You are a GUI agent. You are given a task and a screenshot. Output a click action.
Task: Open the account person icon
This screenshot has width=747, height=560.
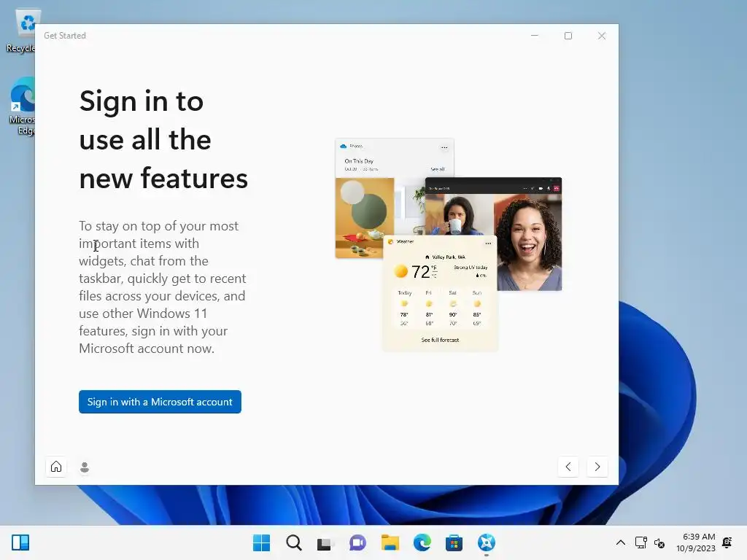pyautogui.click(x=85, y=467)
